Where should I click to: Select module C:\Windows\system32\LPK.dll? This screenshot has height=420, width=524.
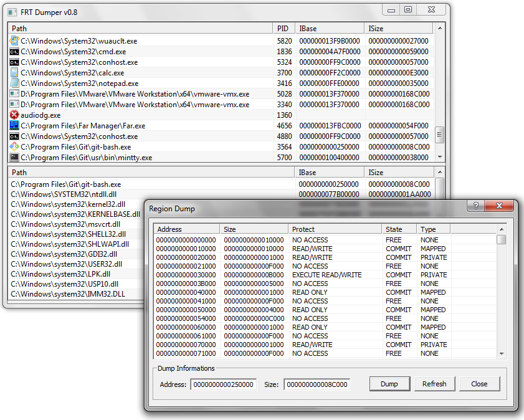pos(60,274)
